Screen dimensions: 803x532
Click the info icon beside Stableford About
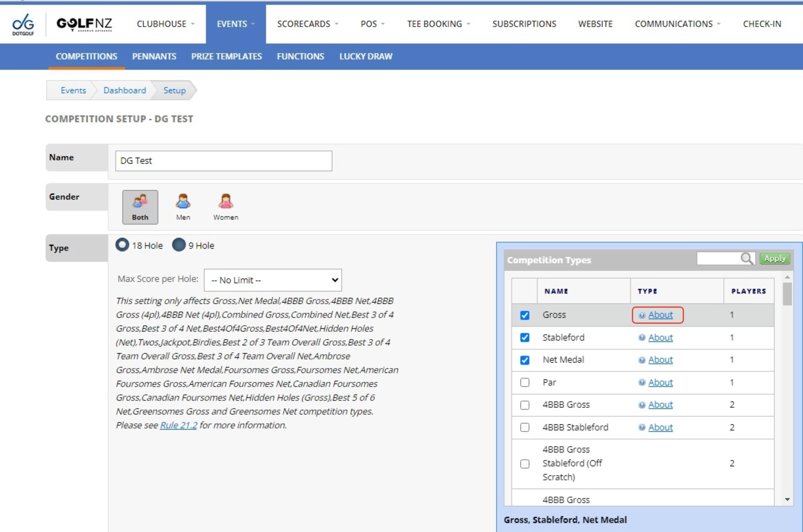pos(642,338)
